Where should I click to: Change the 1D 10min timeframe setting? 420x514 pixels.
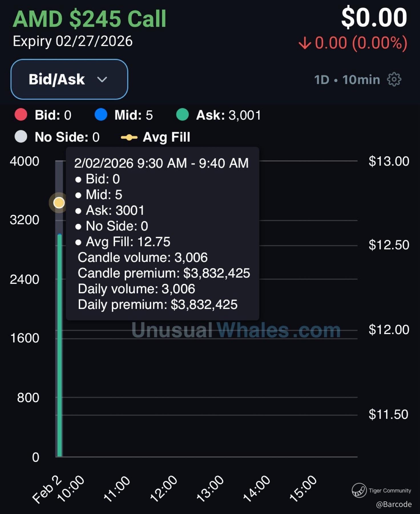pos(347,80)
